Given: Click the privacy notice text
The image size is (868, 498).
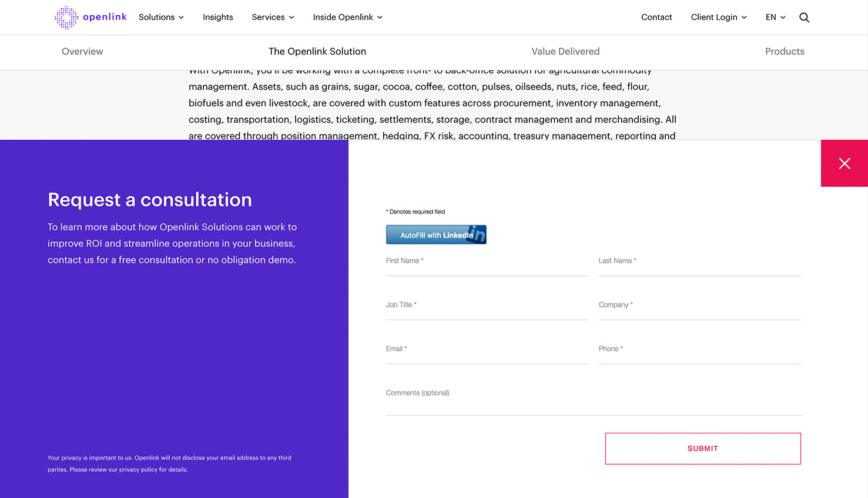Looking at the screenshot, I should pos(169,463).
